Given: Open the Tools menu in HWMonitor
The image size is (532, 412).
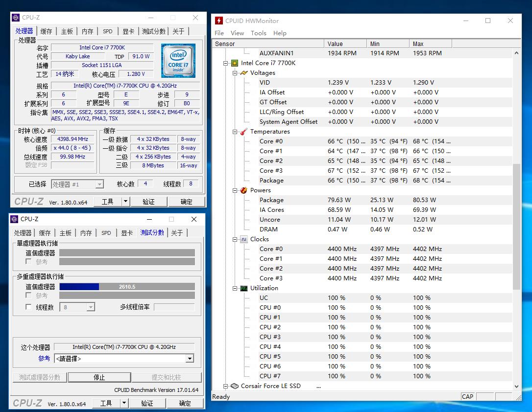Looking at the screenshot, I should (x=258, y=33).
